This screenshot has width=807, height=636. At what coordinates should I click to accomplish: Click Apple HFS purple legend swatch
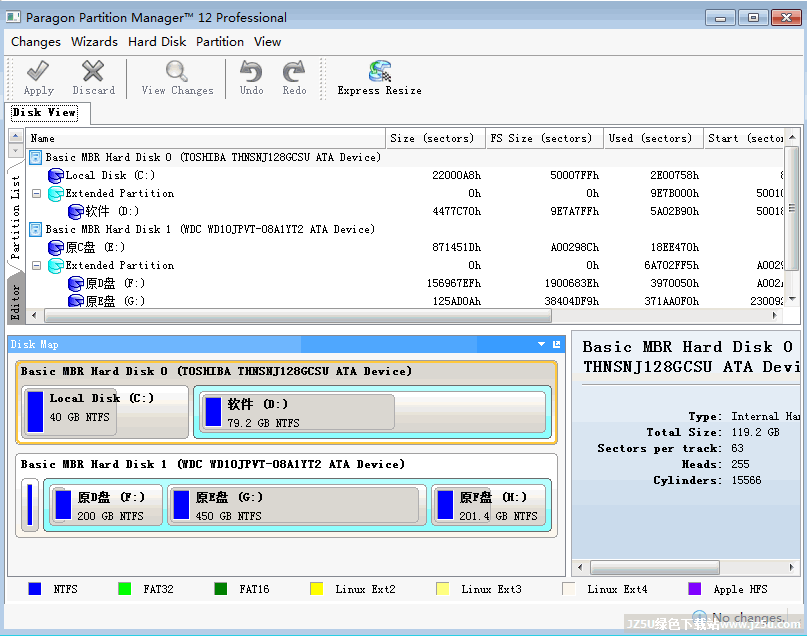tap(695, 589)
